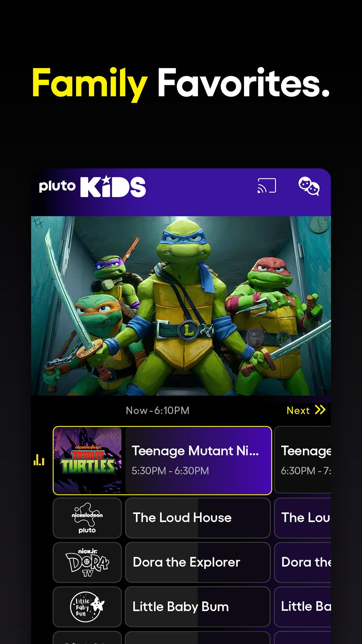The image size is (362, 644).
Task: Tap the Pluto Kids logo
Action: (93, 186)
